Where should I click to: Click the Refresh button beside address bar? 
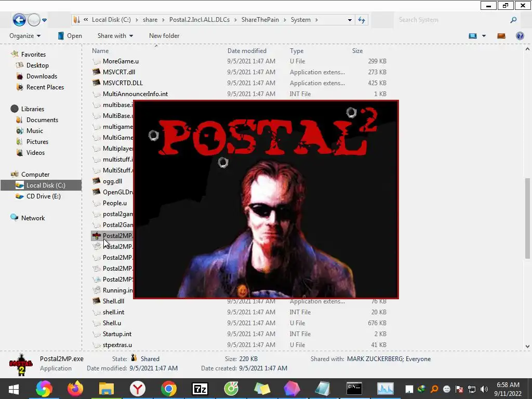(362, 20)
